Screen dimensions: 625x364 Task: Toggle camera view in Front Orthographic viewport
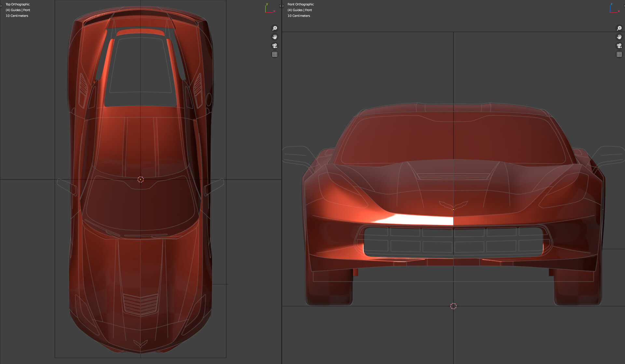coord(619,46)
